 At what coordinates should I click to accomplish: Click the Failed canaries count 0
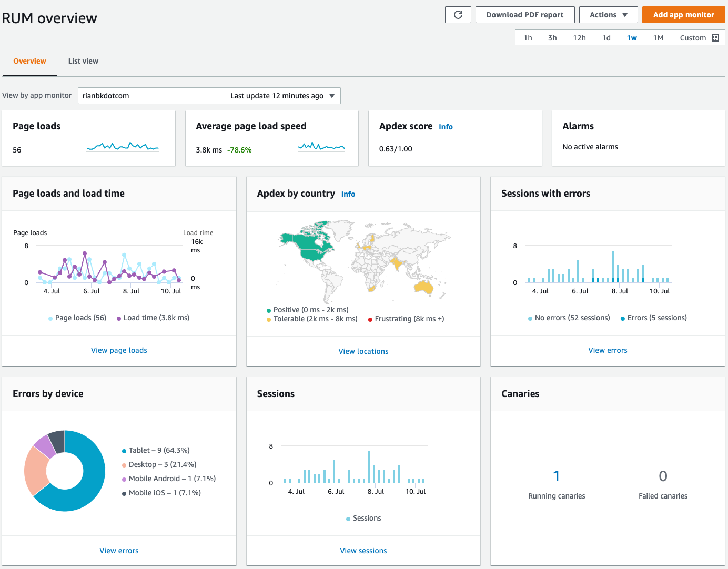coord(663,476)
